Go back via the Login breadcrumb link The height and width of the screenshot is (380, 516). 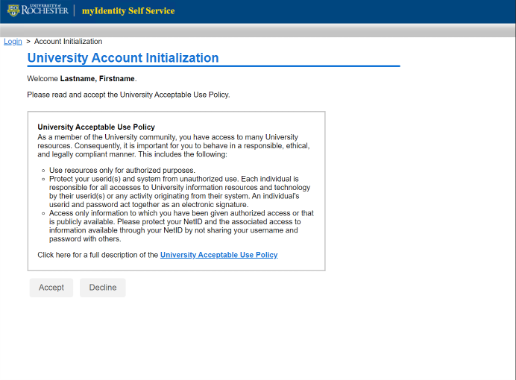[x=13, y=41]
